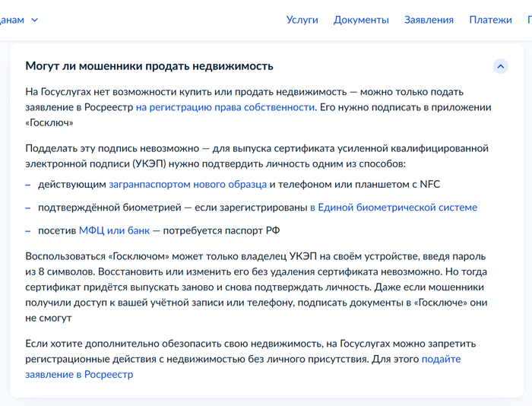Viewport: 532px width, 406px height.
Task: Open the Услуги menu item
Action: (x=302, y=20)
